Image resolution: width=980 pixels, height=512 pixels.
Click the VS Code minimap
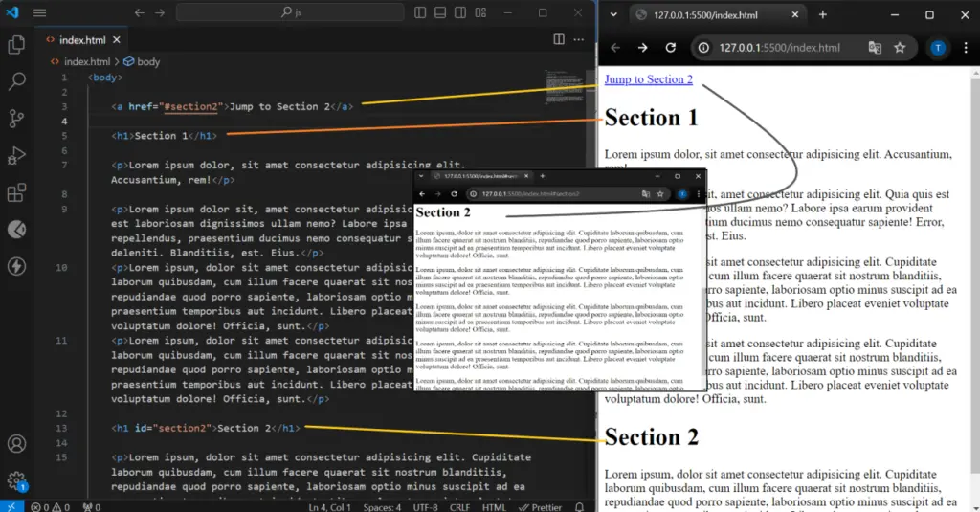click(x=565, y=86)
